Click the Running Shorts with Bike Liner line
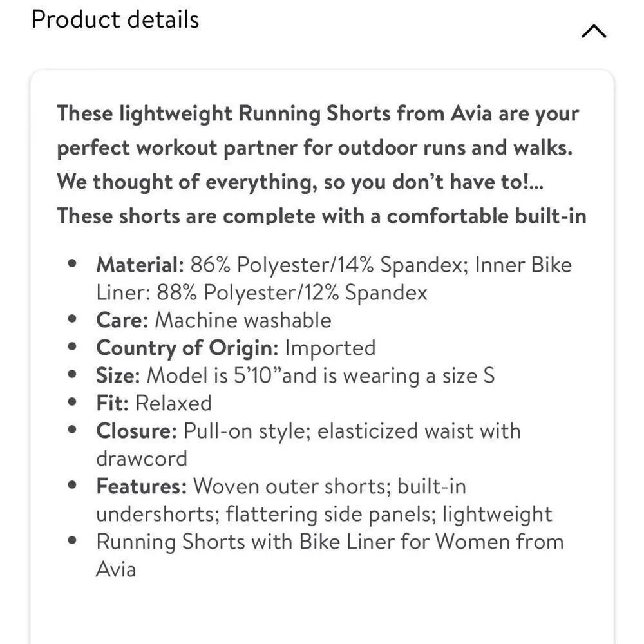This screenshot has height=644, width=644. tap(330, 542)
